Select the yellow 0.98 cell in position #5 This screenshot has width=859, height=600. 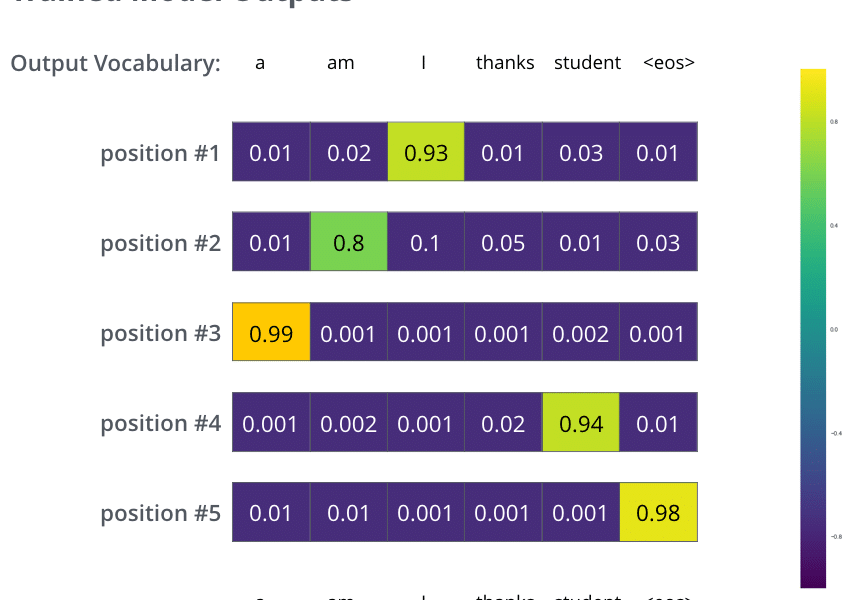[658, 512]
